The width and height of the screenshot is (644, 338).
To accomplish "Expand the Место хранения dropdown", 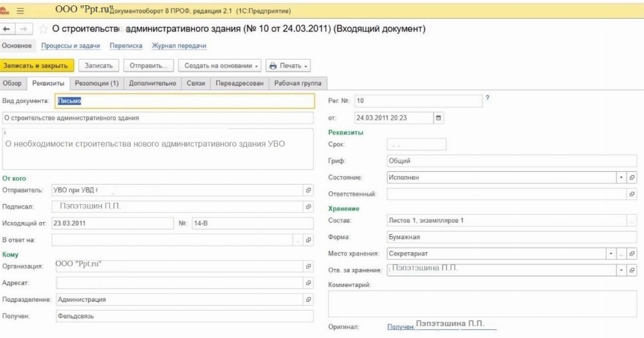I will pyautogui.click(x=610, y=254).
